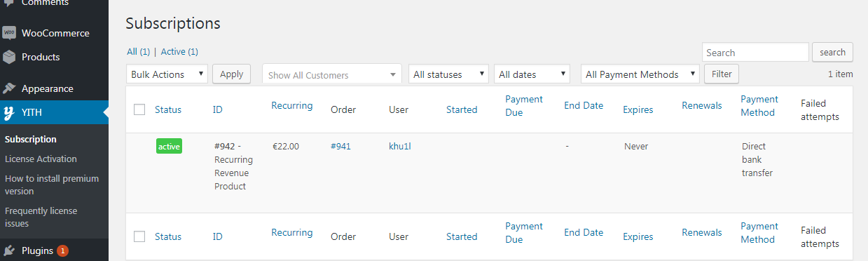
Task: Click the footer Recurring column link
Action: click(x=292, y=232)
